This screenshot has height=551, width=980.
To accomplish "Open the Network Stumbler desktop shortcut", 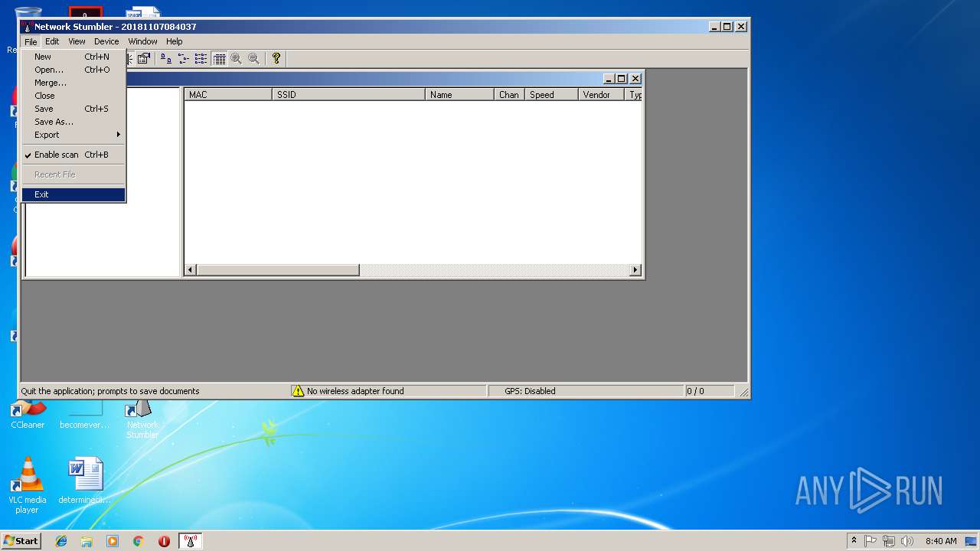I will pyautogui.click(x=142, y=419).
